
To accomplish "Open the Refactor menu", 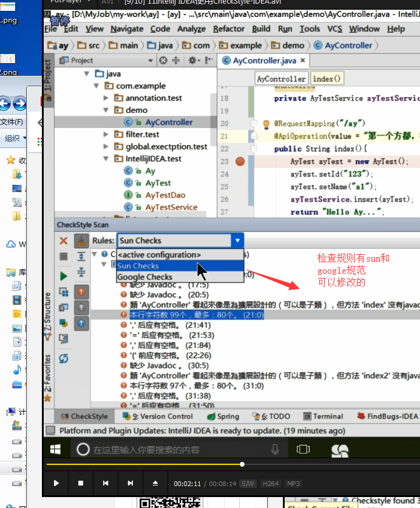I will tap(229, 29).
